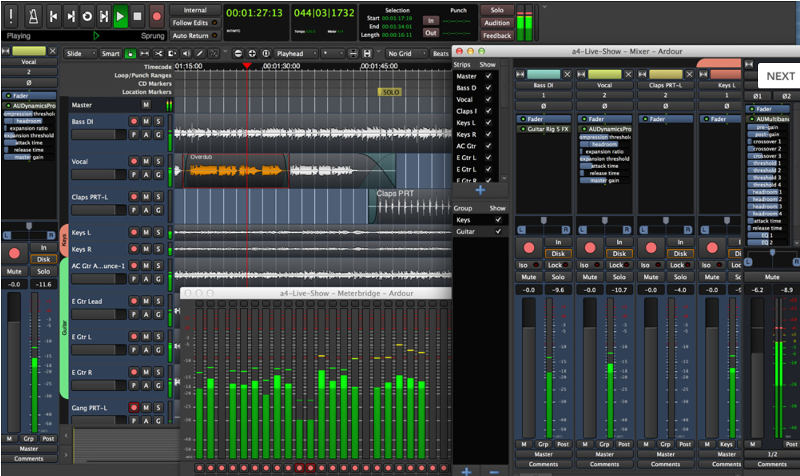Open automation A button on Vocal track
The height and width of the screenshot is (476, 800).
146,174
